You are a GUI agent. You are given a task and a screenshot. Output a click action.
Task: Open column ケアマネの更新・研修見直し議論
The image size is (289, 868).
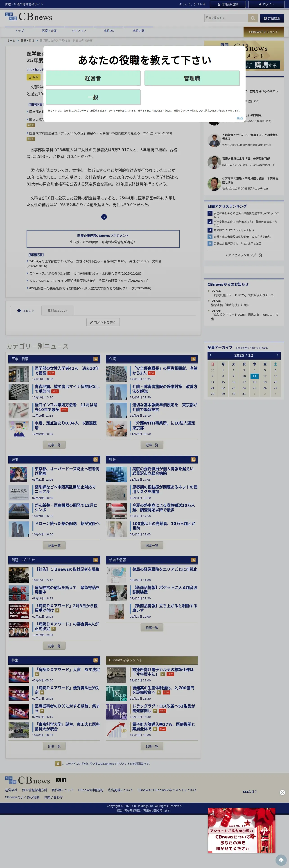[x=250, y=180]
